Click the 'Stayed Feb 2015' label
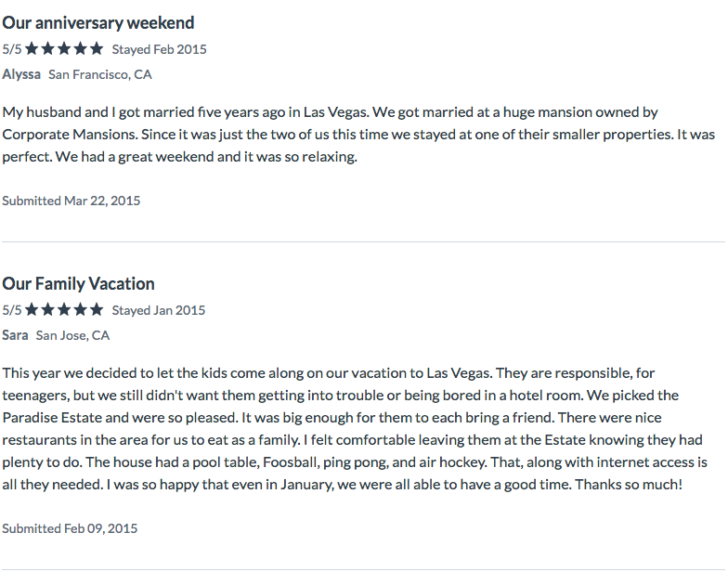This screenshot has width=728, height=585. pos(160,49)
